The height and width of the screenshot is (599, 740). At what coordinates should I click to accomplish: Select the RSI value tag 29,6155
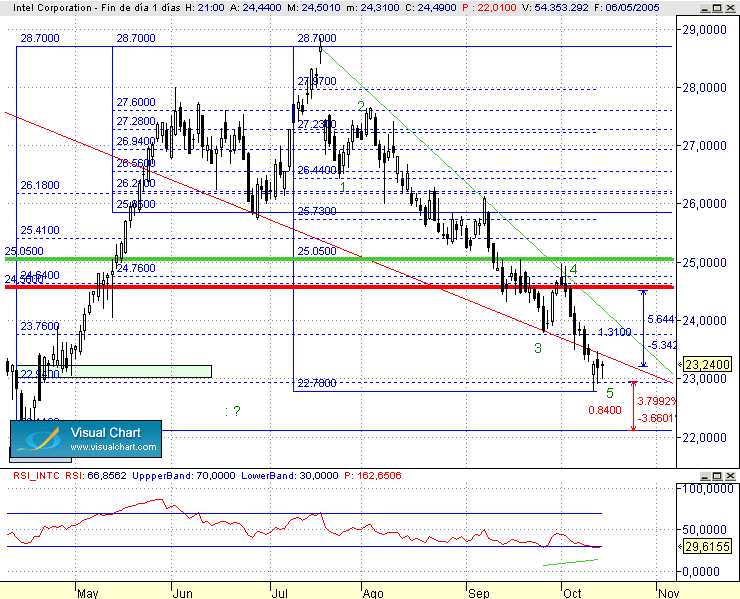(707, 547)
